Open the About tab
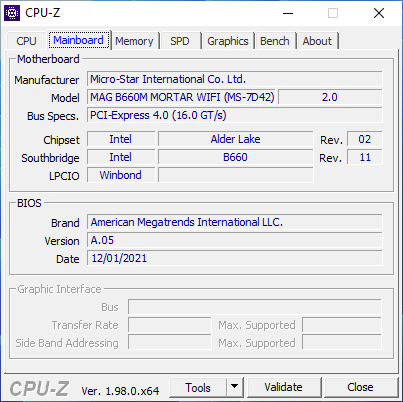 [x=317, y=41]
